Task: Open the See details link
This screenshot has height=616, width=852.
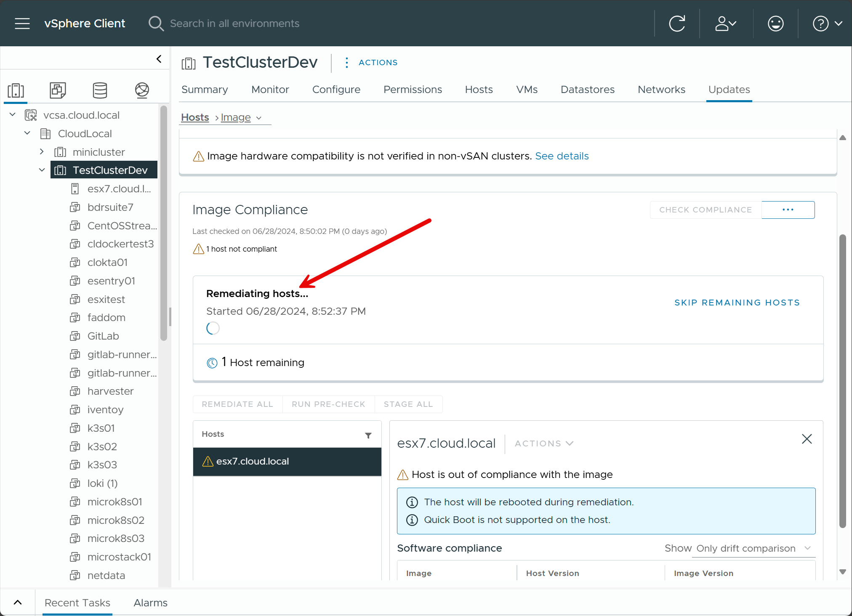Action: click(x=562, y=156)
